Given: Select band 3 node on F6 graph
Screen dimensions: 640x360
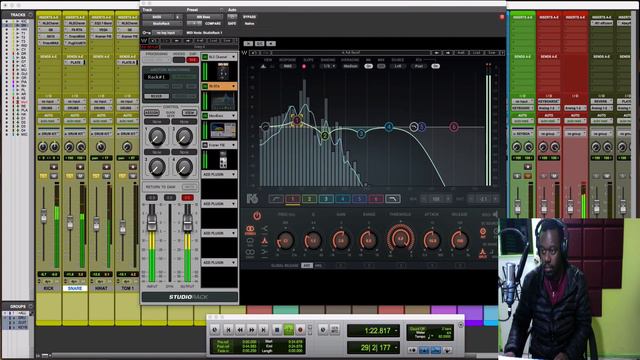Looking at the screenshot, I should (361, 133).
